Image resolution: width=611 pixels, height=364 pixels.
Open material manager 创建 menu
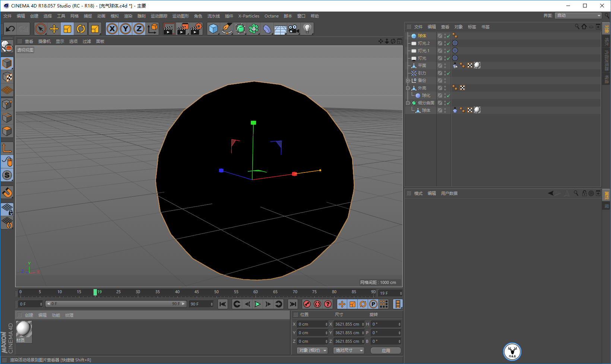29,315
